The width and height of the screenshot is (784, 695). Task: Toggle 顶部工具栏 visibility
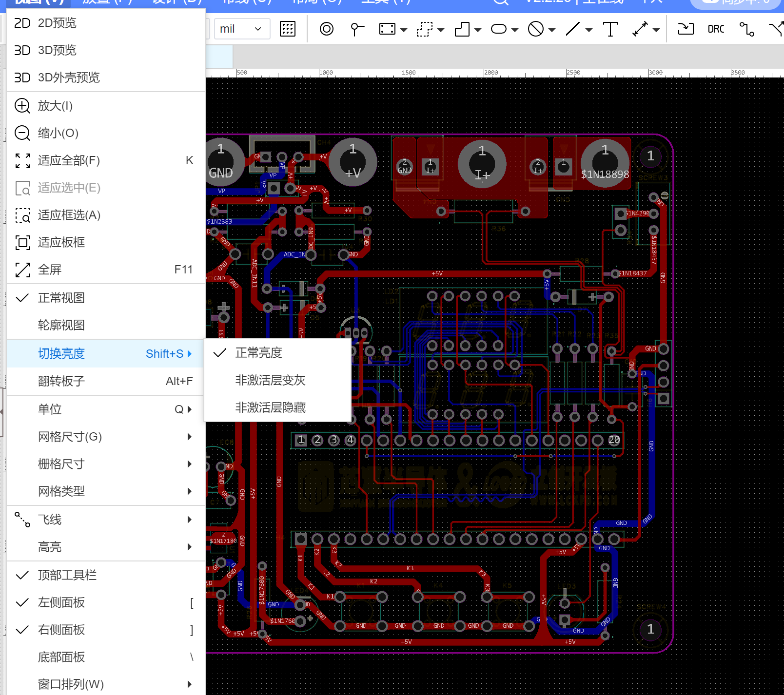click(x=67, y=575)
